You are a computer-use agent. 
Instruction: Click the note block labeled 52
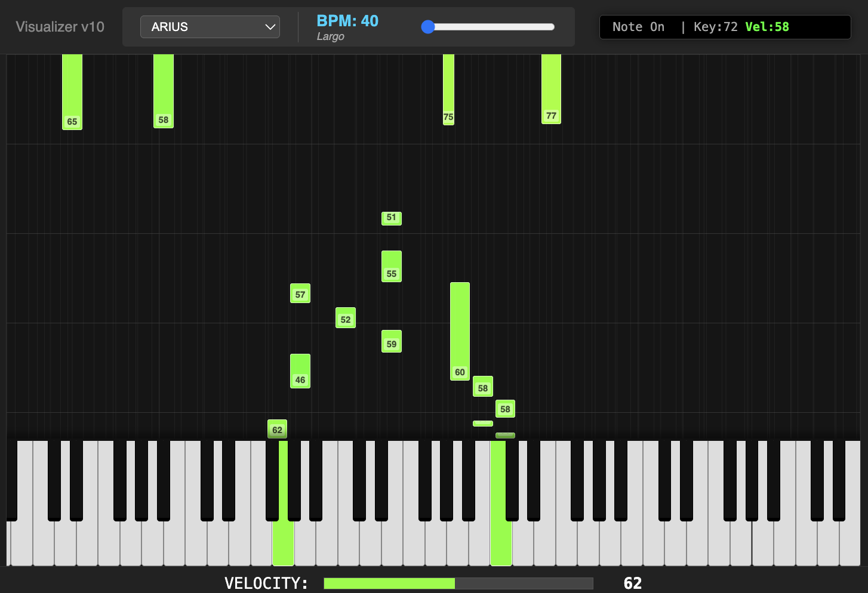tap(346, 318)
